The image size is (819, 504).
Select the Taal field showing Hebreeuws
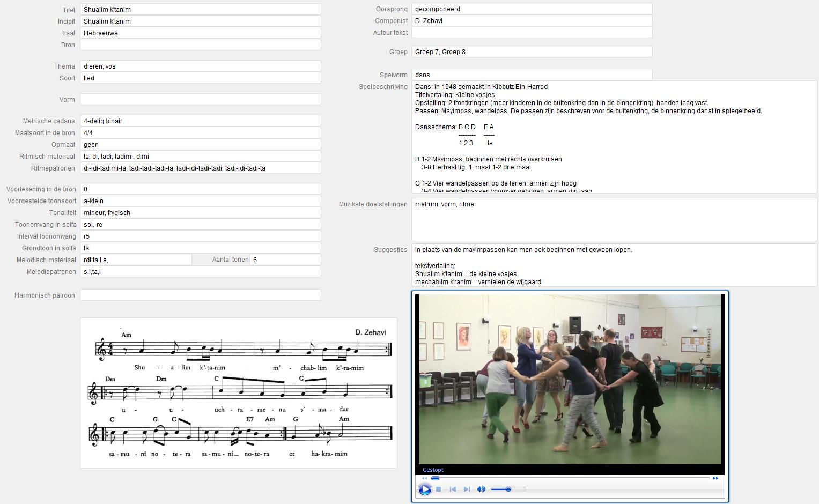click(200, 33)
